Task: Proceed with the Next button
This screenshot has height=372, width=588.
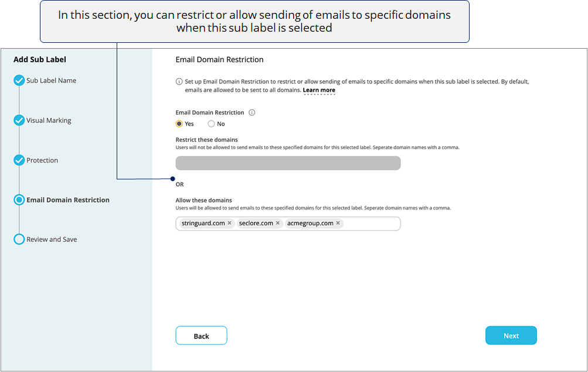Action: coord(511,336)
